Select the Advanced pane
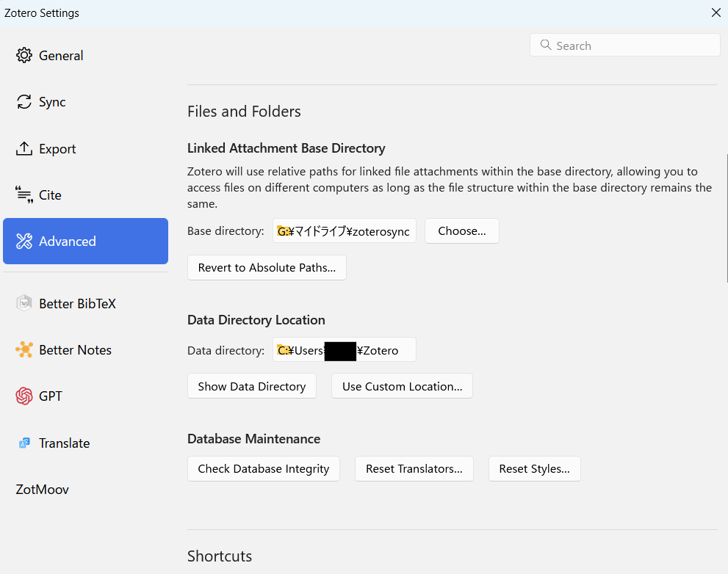This screenshot has height=574, width=728. (85, 241)
